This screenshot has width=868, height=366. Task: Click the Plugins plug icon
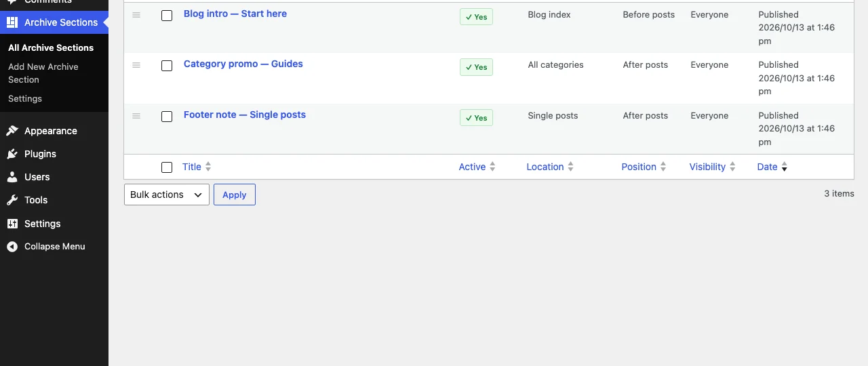(x=12, y=154)
